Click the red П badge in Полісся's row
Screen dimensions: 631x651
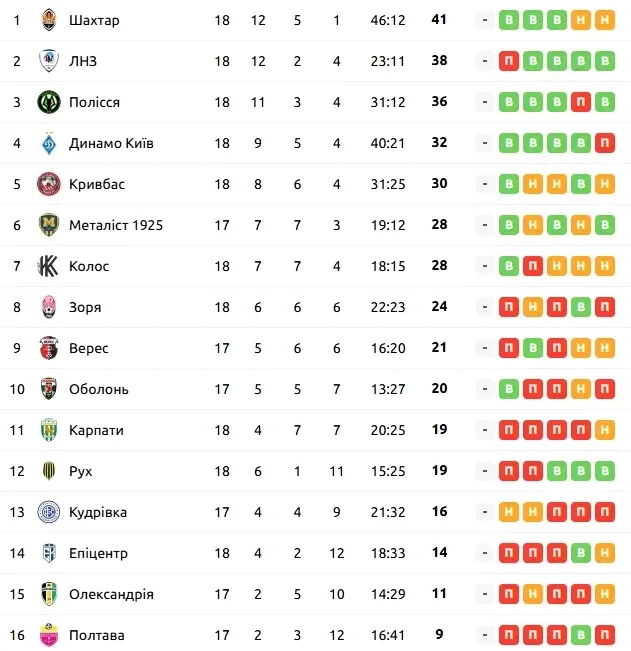coord(580,102)
